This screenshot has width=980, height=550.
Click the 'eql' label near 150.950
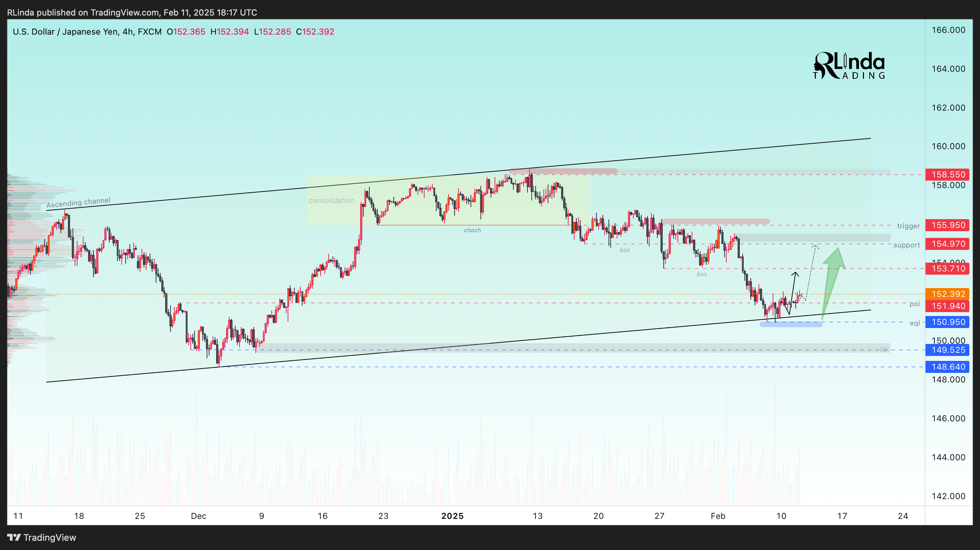tap(915, 323)
